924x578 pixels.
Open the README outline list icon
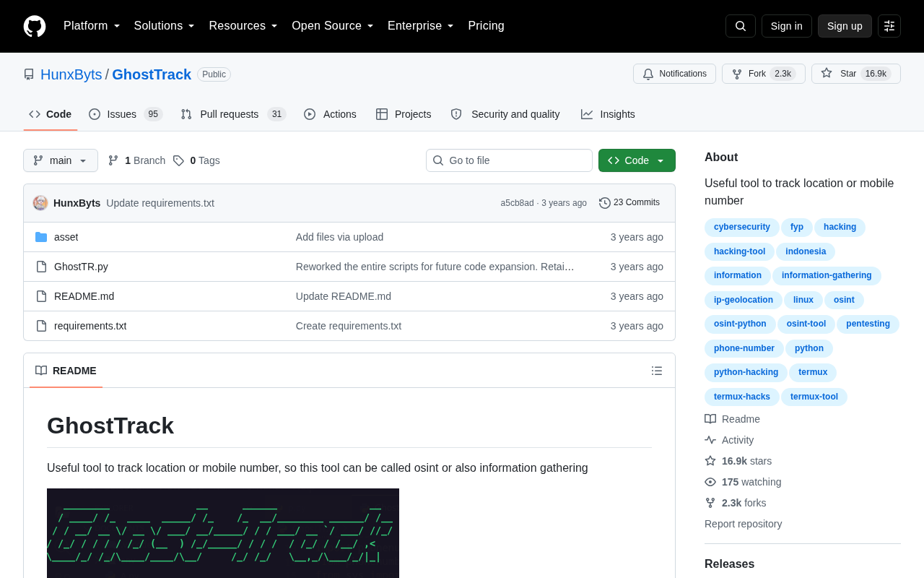657,371
